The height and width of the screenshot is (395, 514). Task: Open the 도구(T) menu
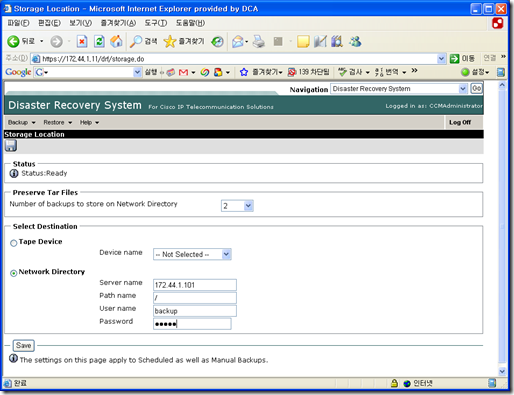click(x=156, y=23)
